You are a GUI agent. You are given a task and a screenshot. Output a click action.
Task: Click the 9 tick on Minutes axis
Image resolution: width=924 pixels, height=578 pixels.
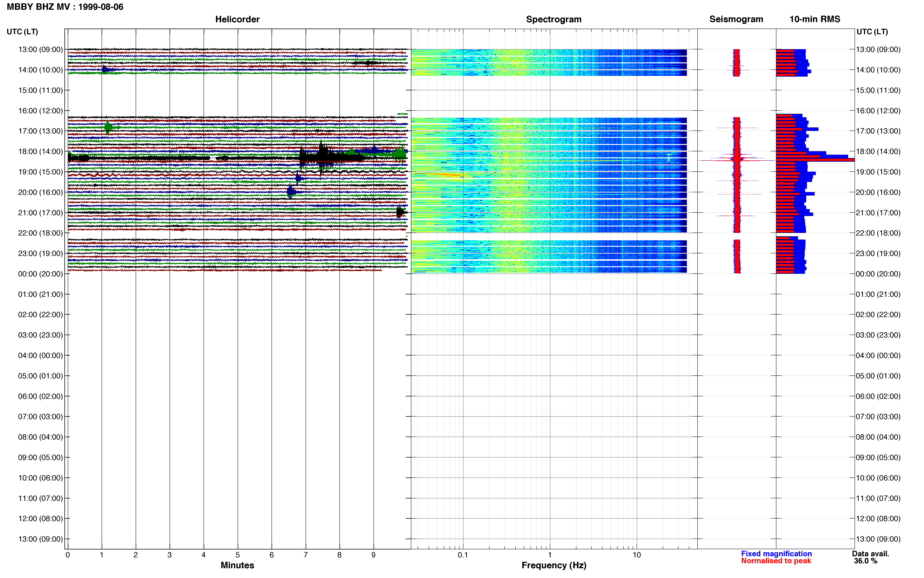(x=373, y=555)
